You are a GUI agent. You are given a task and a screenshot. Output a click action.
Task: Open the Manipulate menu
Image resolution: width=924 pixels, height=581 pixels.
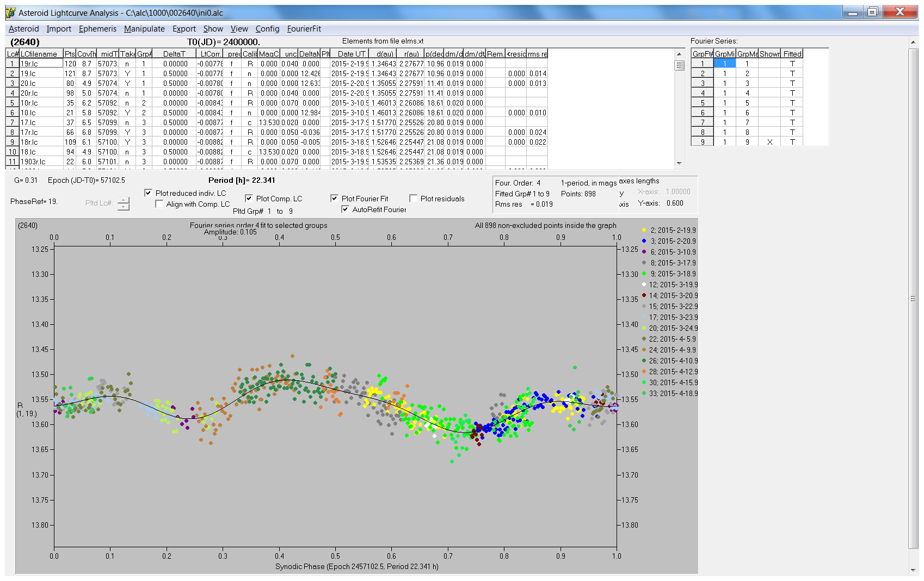(144, 29)
